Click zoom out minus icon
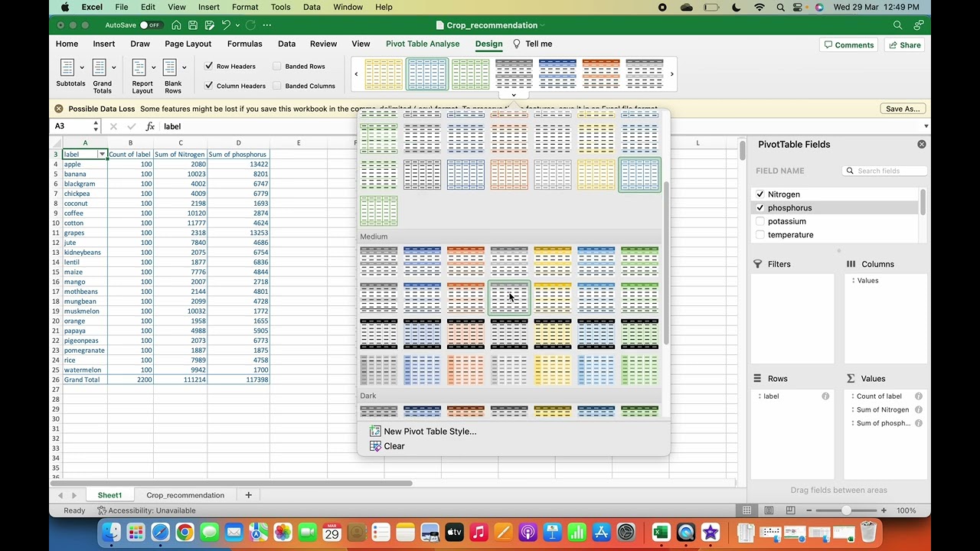 808,510
